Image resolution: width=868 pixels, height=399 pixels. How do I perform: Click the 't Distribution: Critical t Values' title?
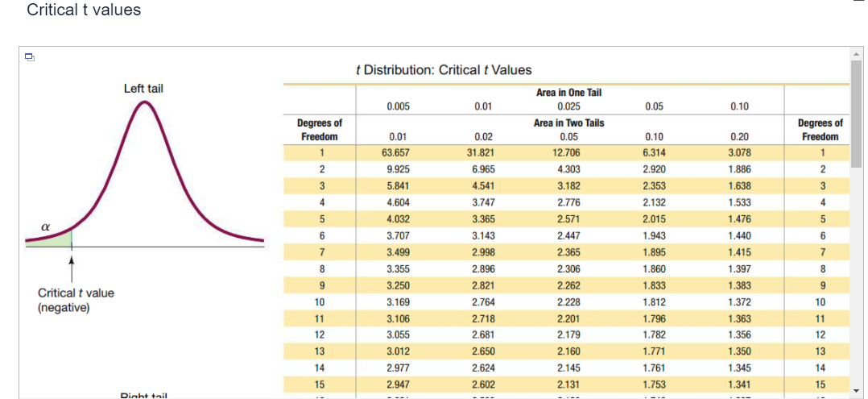[x=444, y=70]
